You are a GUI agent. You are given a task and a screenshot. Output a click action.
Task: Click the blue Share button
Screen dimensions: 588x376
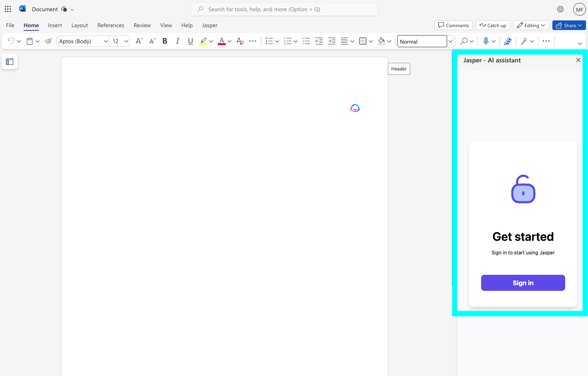pyautogui.click(x=569, y=25)
